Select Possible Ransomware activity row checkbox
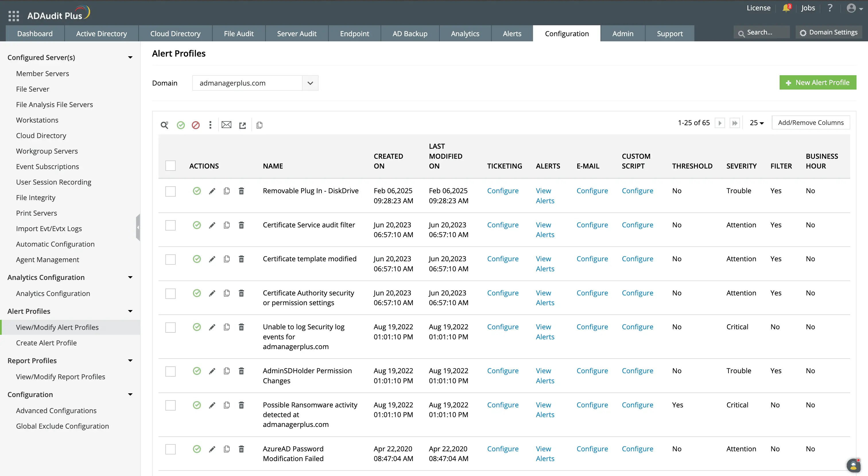Viewport: 868px width, 476px height. coord(170,405)
